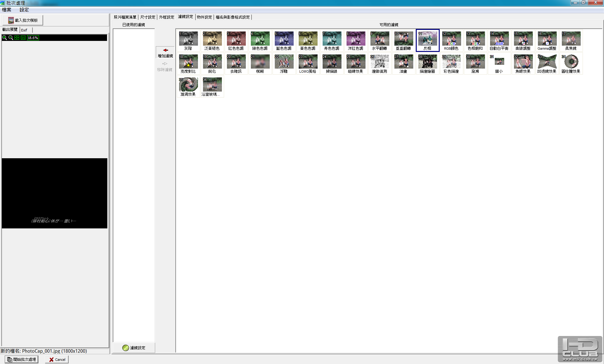Pick the 青色色調 cyan tone filter
604x364 pixels.
(332, 41)
